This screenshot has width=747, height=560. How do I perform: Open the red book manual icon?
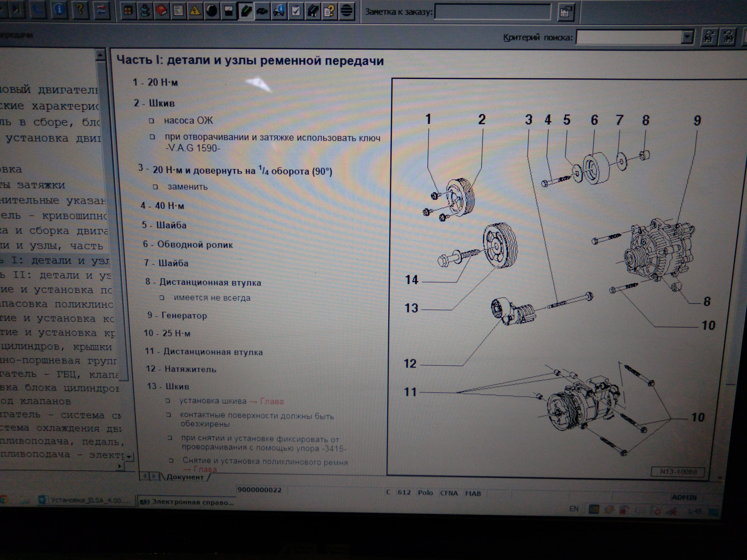161,10
